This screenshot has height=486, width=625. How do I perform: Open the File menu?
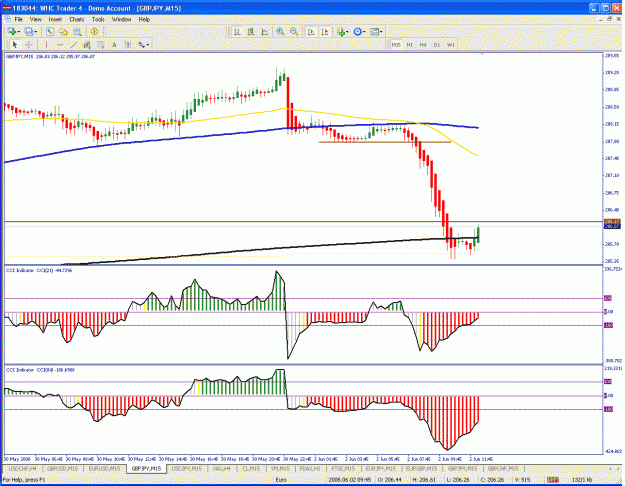tap(18, 19)
